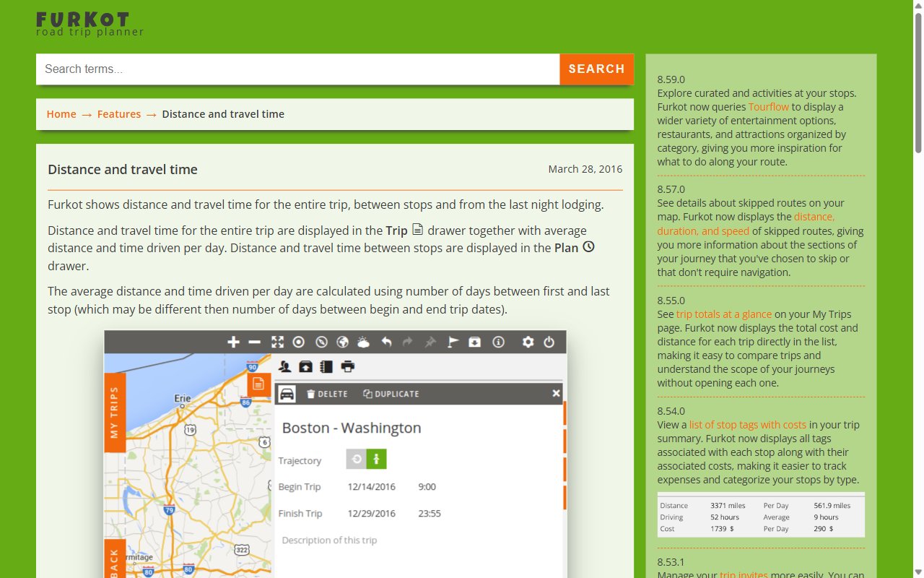Click the orange Search button
The image size is (924, 578).
pyautogui.click(x=597, y=69)
